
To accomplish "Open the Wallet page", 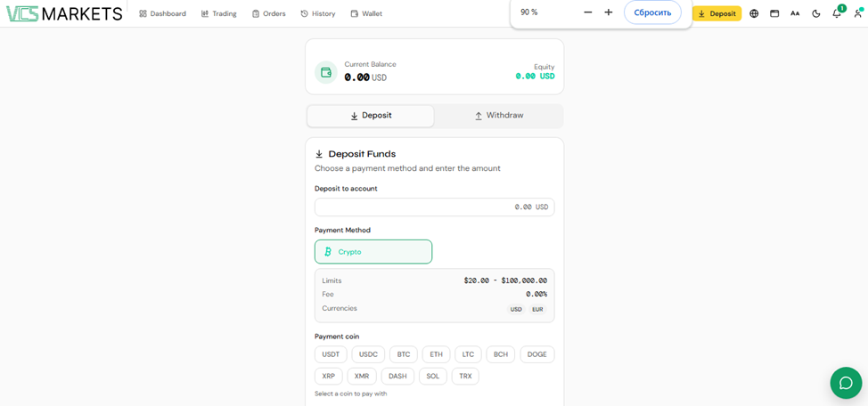I will [366, 14].
